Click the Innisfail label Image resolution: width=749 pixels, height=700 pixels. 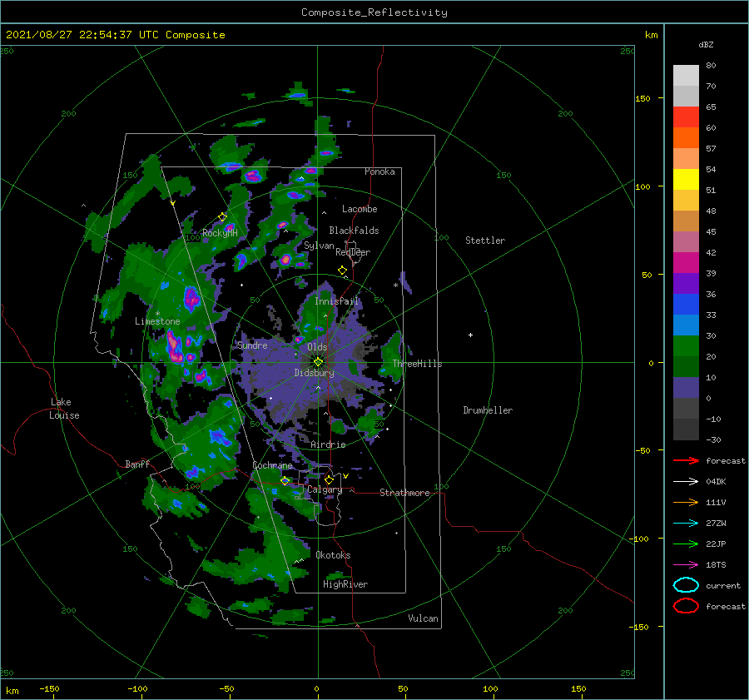tap(336, 301)
